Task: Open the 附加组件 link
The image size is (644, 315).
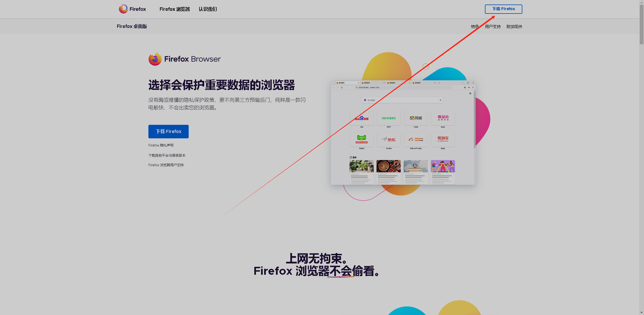Action: (514, 26)
